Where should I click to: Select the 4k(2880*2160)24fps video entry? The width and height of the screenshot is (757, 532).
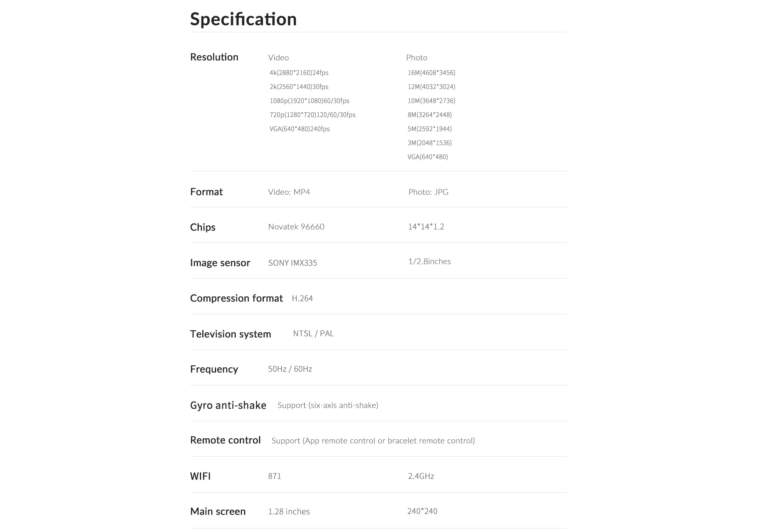(x=299, y=73)
